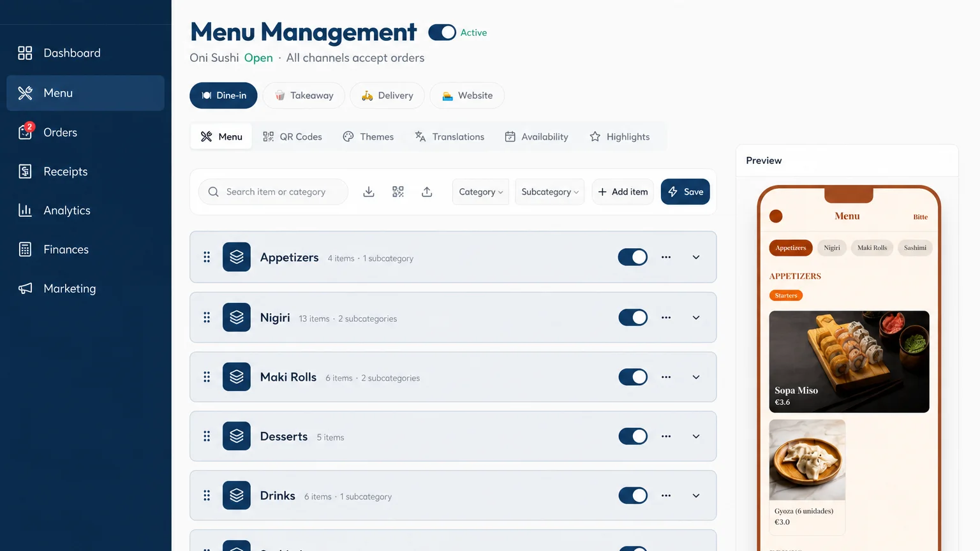Screen dimensions: 980x551
Task: Switch to the Delivery channel
Action: point(387,96)
